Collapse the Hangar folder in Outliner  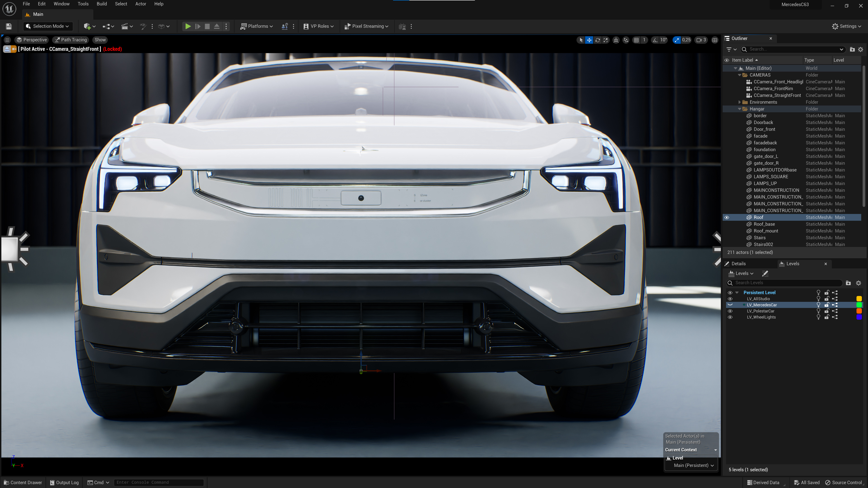[740, 109]
